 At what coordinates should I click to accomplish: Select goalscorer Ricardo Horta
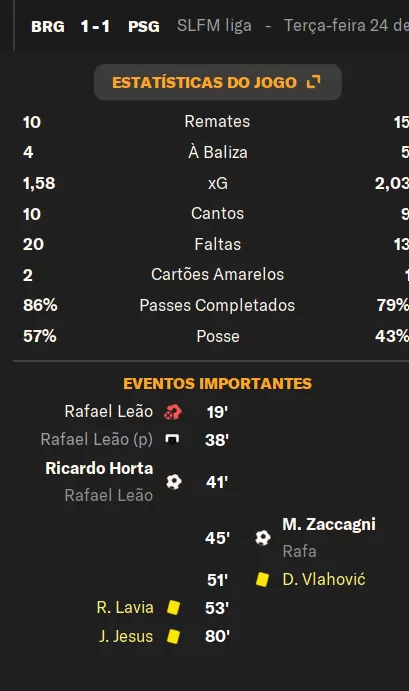pos(99,468)
